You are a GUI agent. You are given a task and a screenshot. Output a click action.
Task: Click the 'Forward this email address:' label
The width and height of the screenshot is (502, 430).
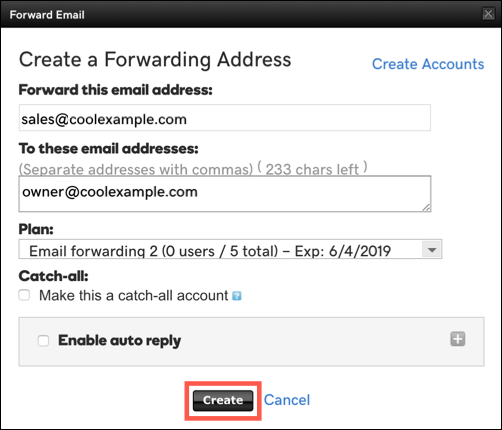(116, 90)
